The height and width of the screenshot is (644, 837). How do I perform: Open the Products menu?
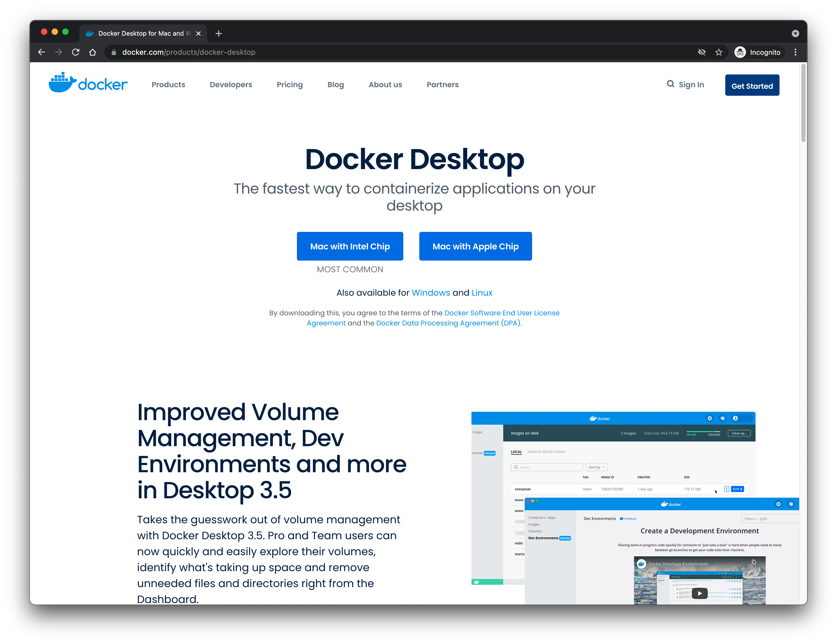[168, 85]
